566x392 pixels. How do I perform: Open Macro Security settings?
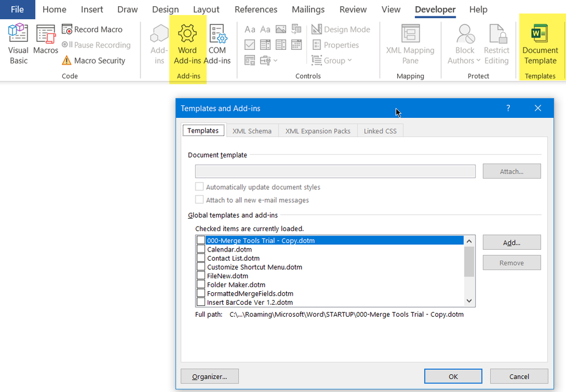93,60
